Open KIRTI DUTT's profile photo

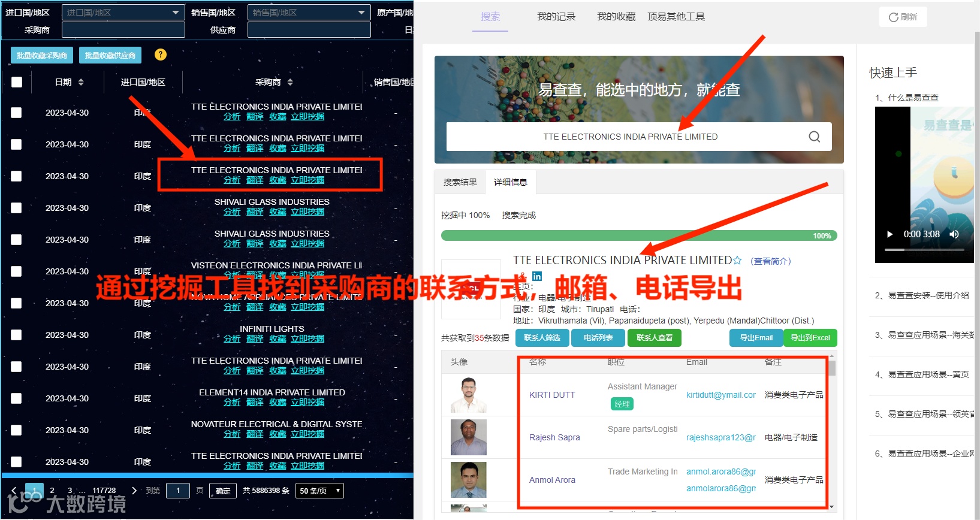tap(469, 395)
